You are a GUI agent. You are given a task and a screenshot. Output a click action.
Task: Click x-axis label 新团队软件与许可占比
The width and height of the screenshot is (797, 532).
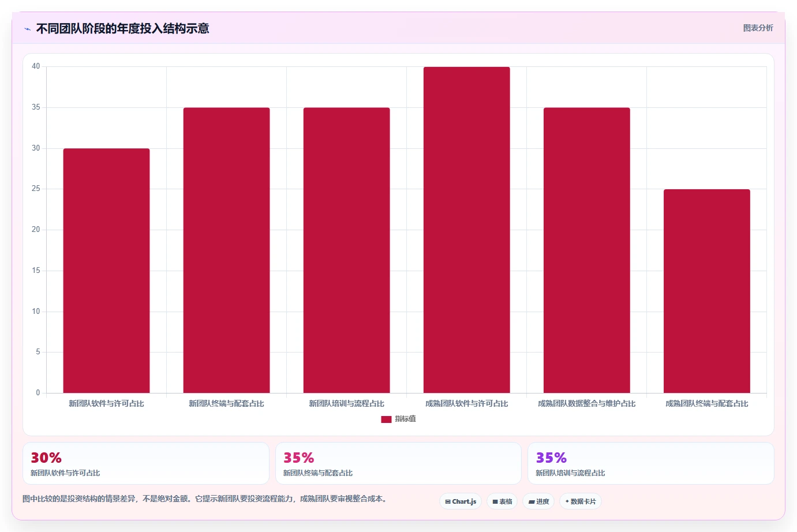coord(106,403)
